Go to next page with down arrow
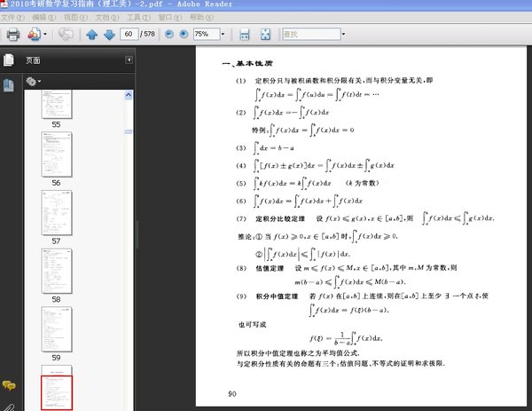Viewport: 532px width, 411px height. [x=109, y=35]
